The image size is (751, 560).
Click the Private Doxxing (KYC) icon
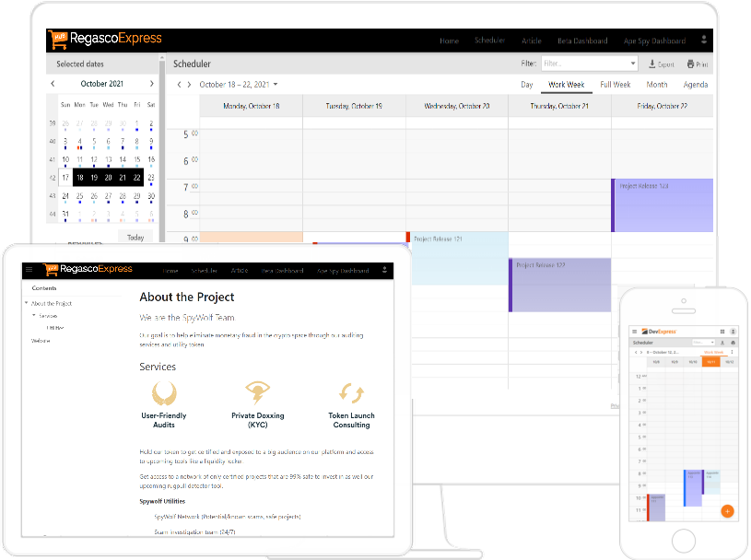click(258, 393)
